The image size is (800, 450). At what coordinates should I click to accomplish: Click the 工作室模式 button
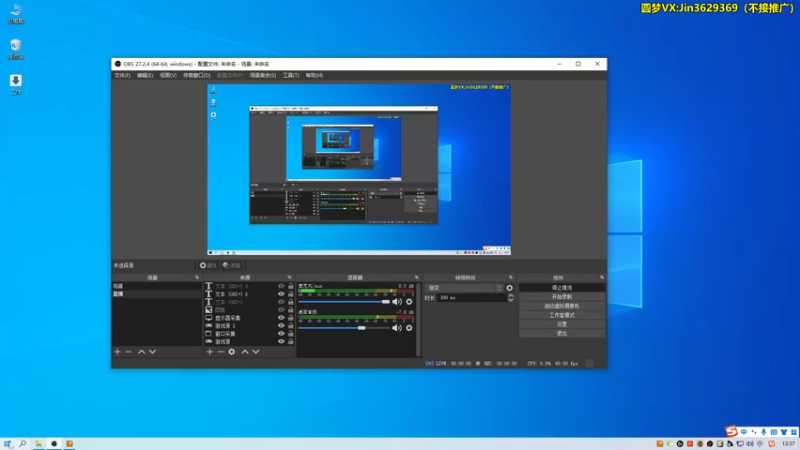(562, 315)
